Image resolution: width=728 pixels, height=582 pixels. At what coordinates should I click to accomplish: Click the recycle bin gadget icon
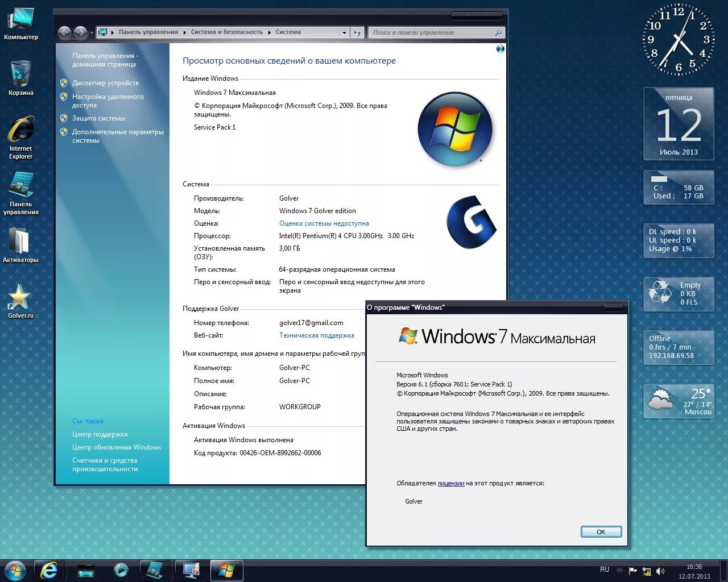click(x=660, y=292)
